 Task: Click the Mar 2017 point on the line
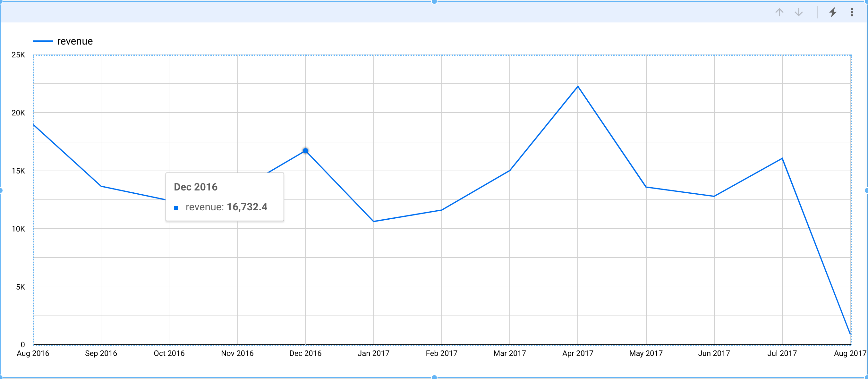tap(509, 171)
